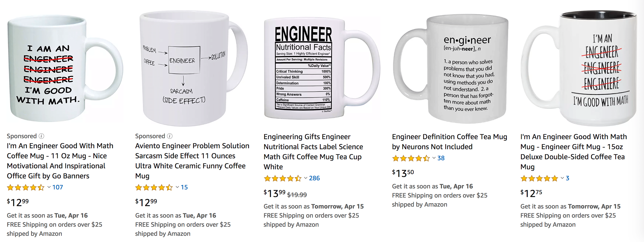
Task: Open Engineer Definition Coffee Tea Mug title
Action: pos(449,142)
